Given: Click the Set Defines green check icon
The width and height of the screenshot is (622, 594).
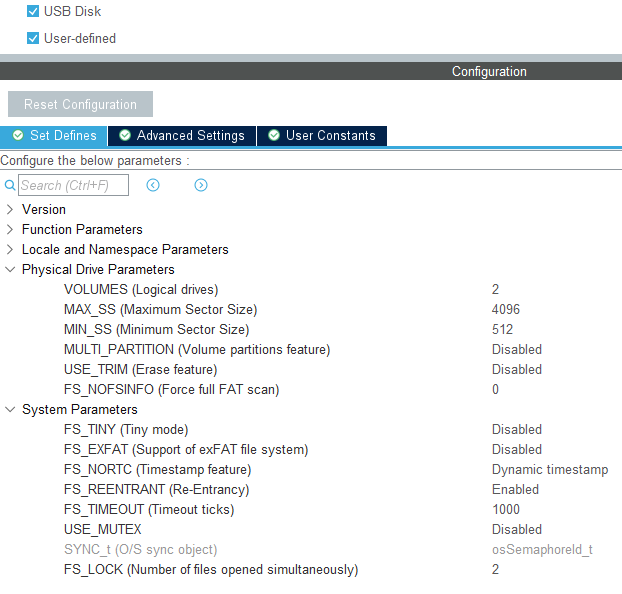Looking at the screenshot, I should [x=18, y=136].
